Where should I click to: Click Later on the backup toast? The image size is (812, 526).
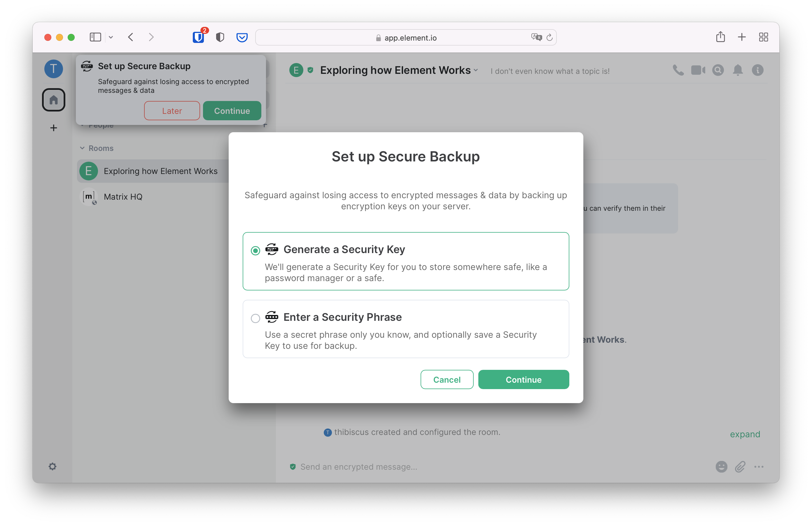pos(172,111)
